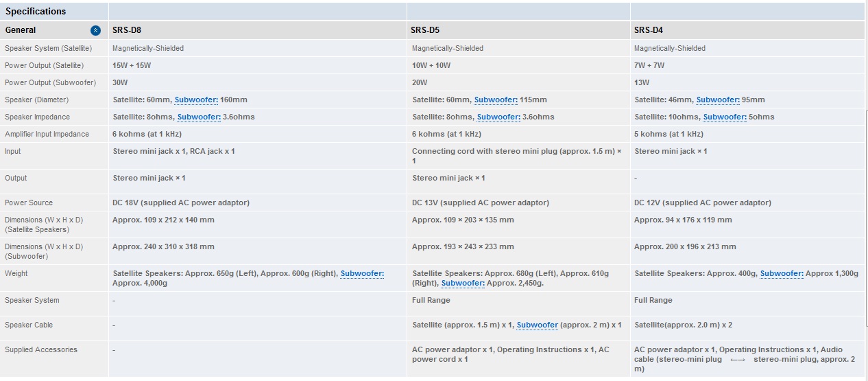Select DC 18V power source value

(181, 203)
